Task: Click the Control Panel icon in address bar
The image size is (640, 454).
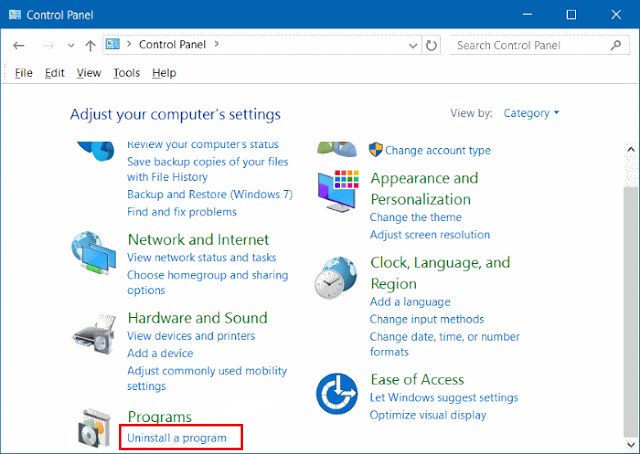Action: point(113,44)
